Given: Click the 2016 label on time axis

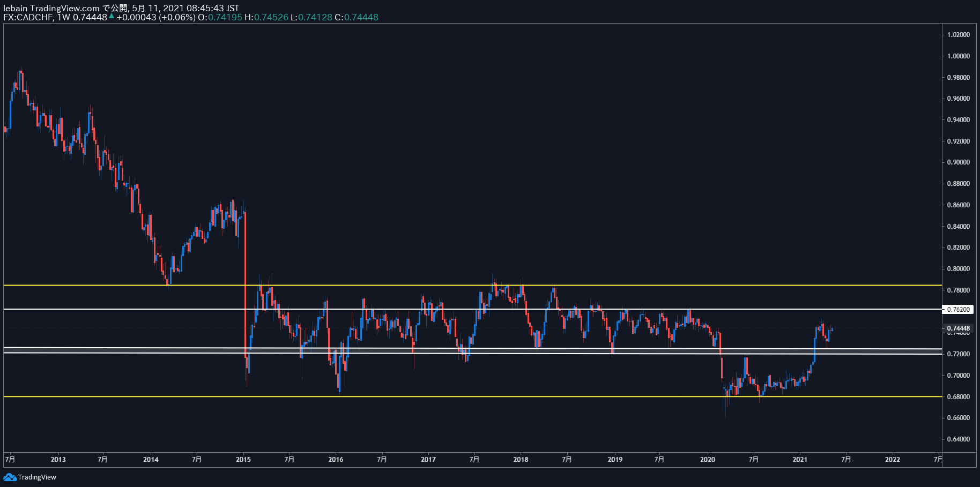Looking at the screenshot, I should [x=336, y=459].
